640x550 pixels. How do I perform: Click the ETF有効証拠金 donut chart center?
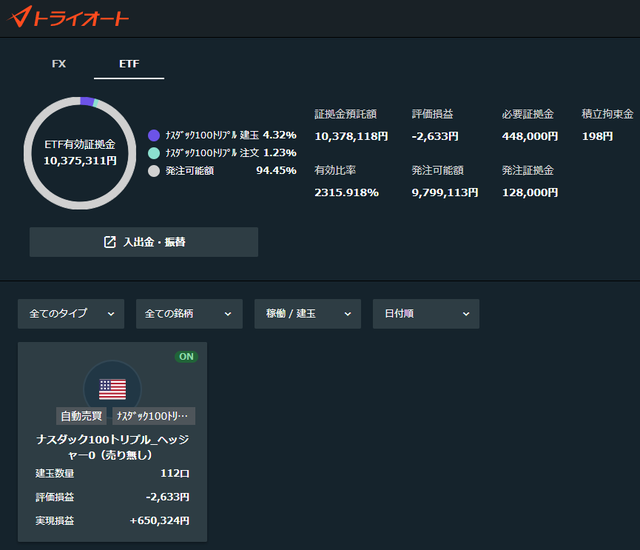coord(80,153)
